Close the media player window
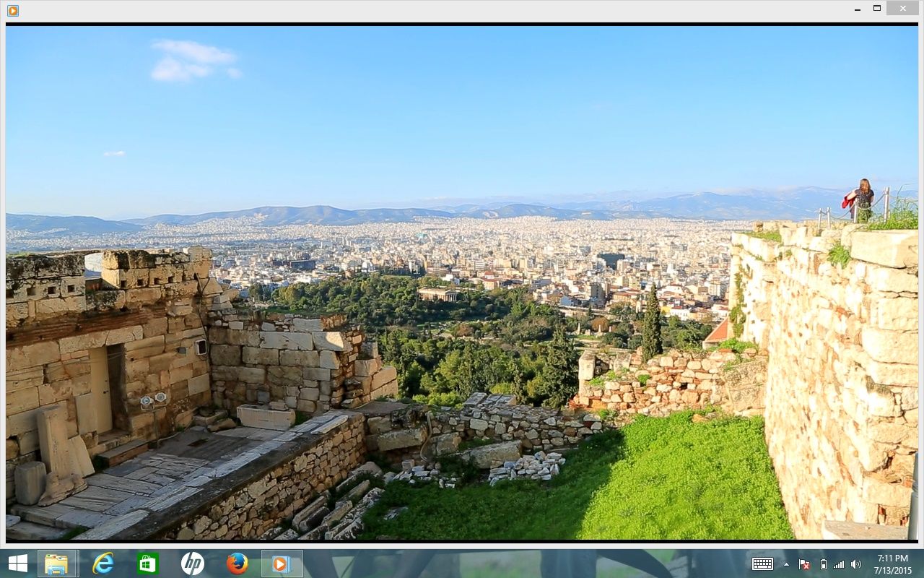924x578 pixels. click(902, 9)
